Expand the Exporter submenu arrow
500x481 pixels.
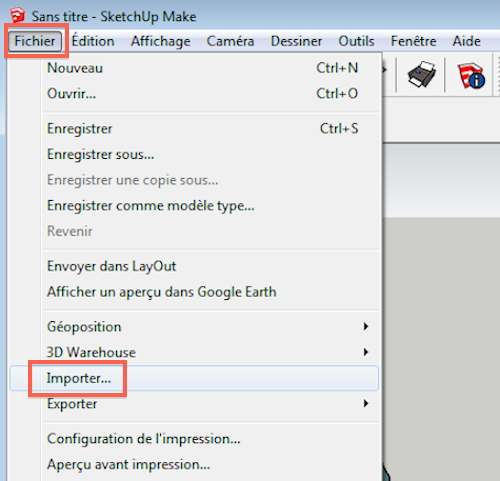366,404
